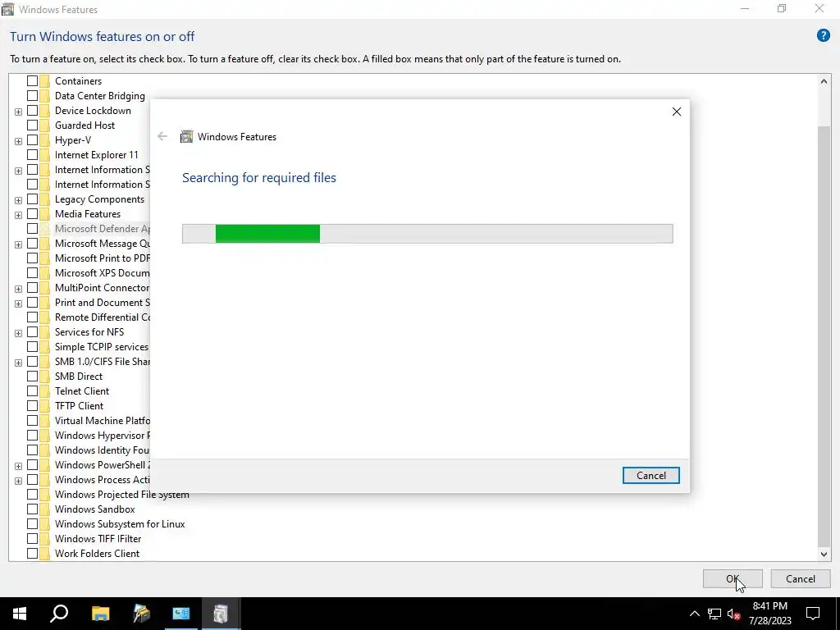
Task: Select Windows TIFF IFilter feature
Action: tap(98, 538)
